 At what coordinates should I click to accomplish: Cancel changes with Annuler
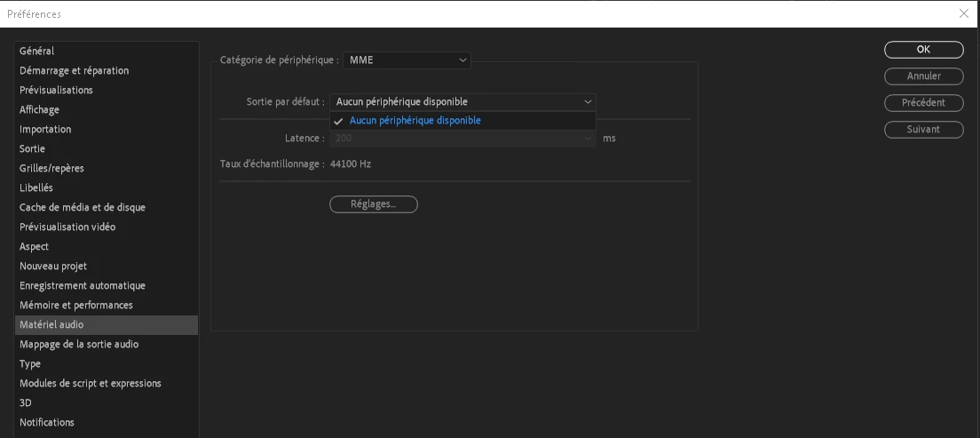(924, 76)
